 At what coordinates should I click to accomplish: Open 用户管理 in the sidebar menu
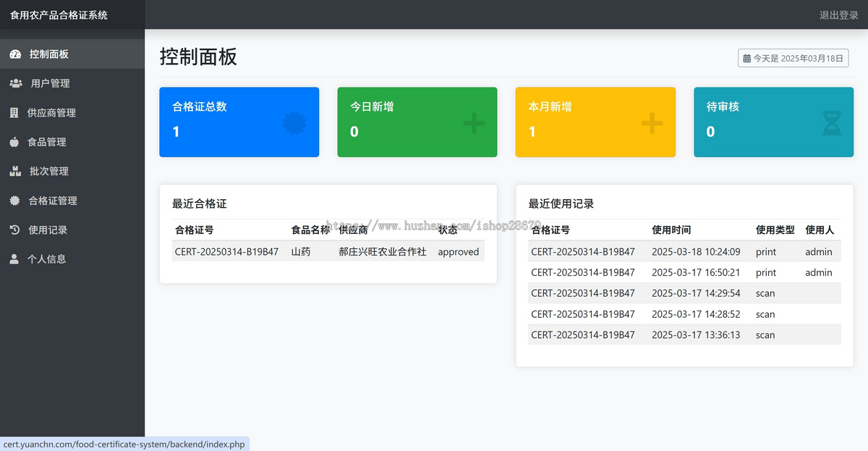(72, 83)
